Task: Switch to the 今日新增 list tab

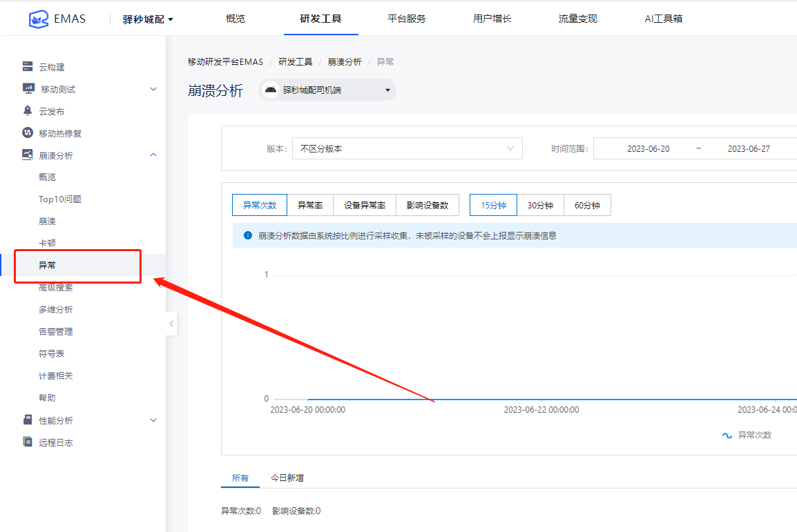Action: [287, 477]
